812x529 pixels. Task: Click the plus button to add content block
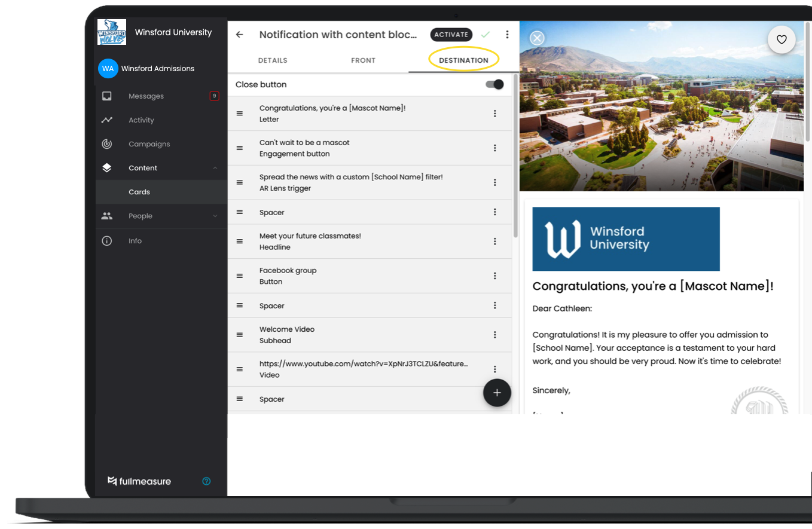point(497,393)
